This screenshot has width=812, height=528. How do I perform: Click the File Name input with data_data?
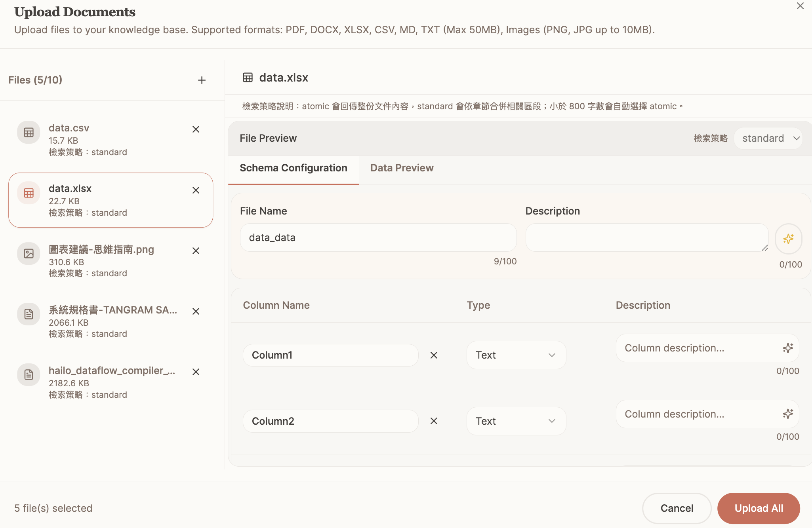[x=378, y=238]
